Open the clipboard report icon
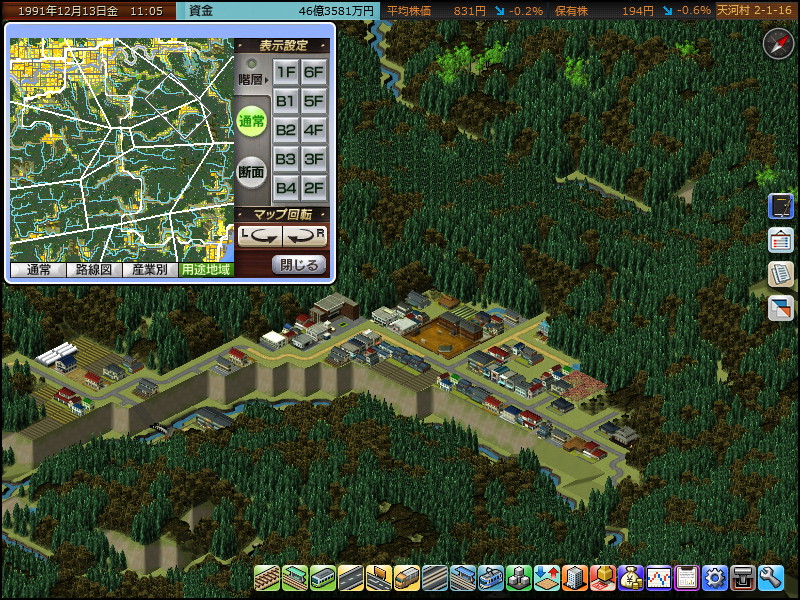 [x=687, y=578]
